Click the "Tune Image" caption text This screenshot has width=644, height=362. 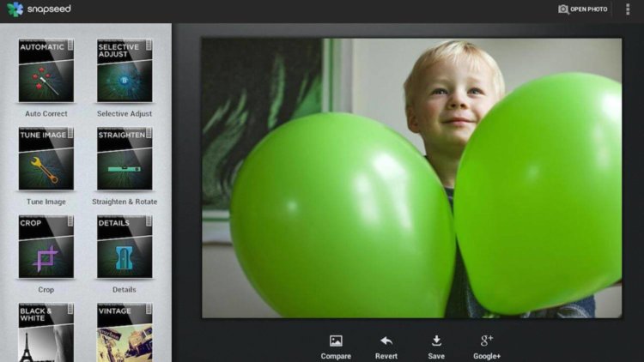pos(46,202)
